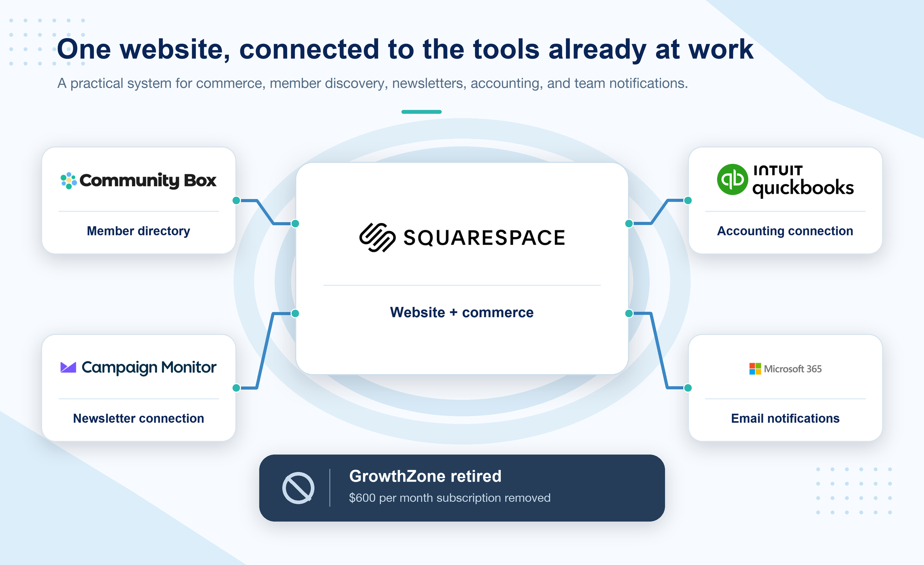Click the Community Box flower icon
This screenshot has width=924, height=565.
point(69,180)
